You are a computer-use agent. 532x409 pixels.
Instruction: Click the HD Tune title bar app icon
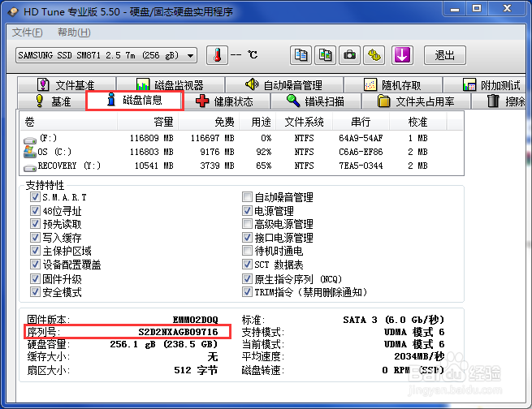[13, 12]
